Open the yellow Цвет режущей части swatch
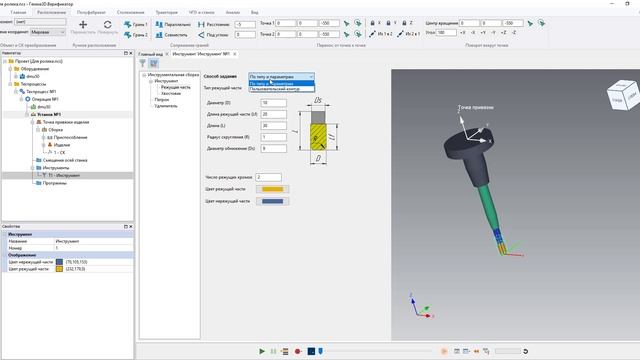This screenshot has height=360, width=640. pyautogui.click(x=272, y=189)
